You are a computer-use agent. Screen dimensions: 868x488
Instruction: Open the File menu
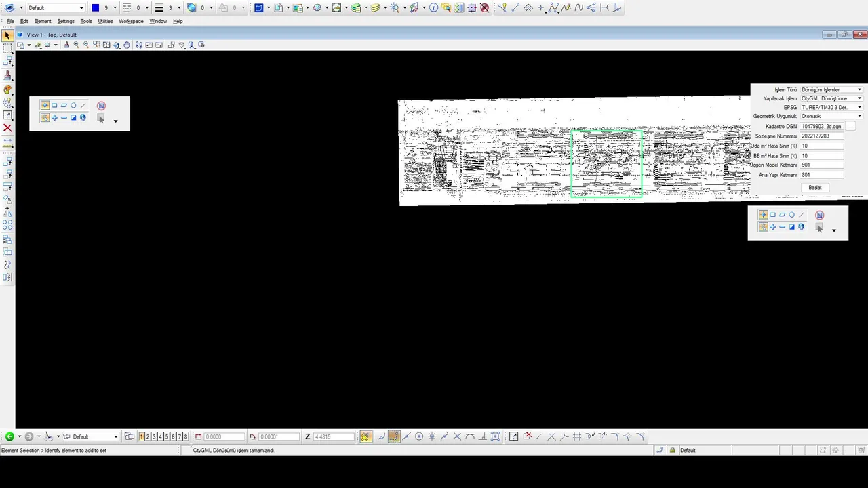coord(10,21)
